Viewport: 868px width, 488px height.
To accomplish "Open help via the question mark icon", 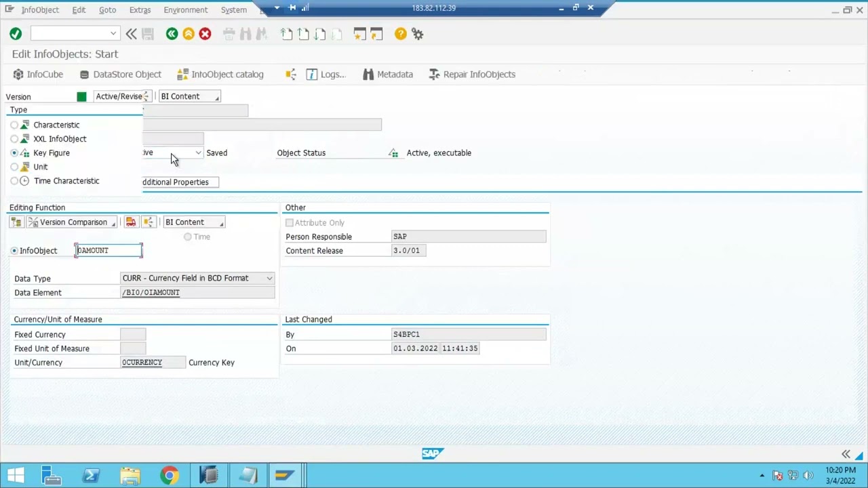I will pos(401,34).
